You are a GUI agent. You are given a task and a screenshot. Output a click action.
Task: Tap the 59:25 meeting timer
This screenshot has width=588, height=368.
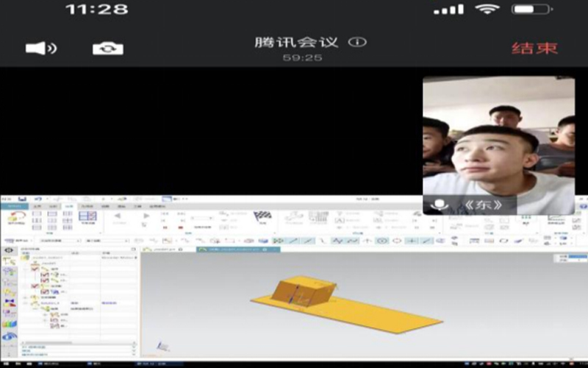[302, 57]
